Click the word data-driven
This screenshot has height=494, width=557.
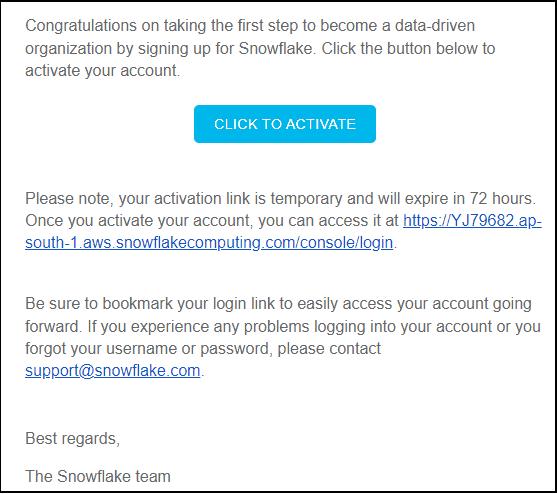(x=435, y=26)
